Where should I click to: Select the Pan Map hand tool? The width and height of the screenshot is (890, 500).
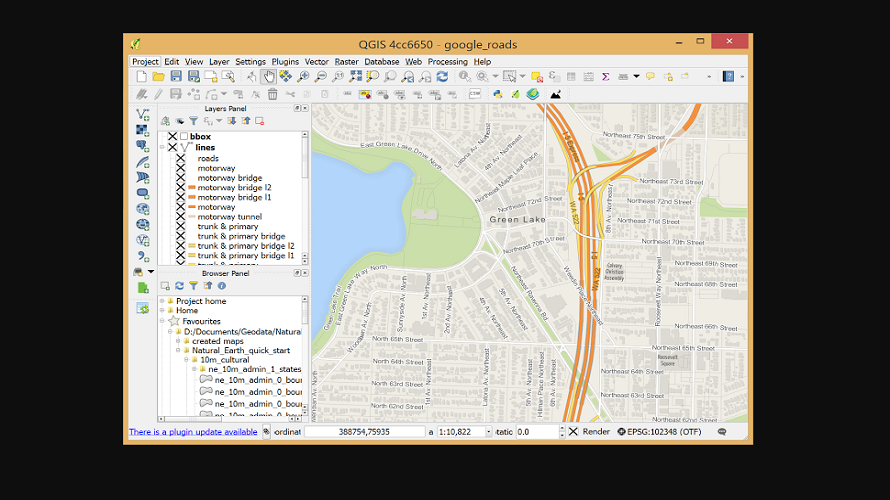[268, 76]
